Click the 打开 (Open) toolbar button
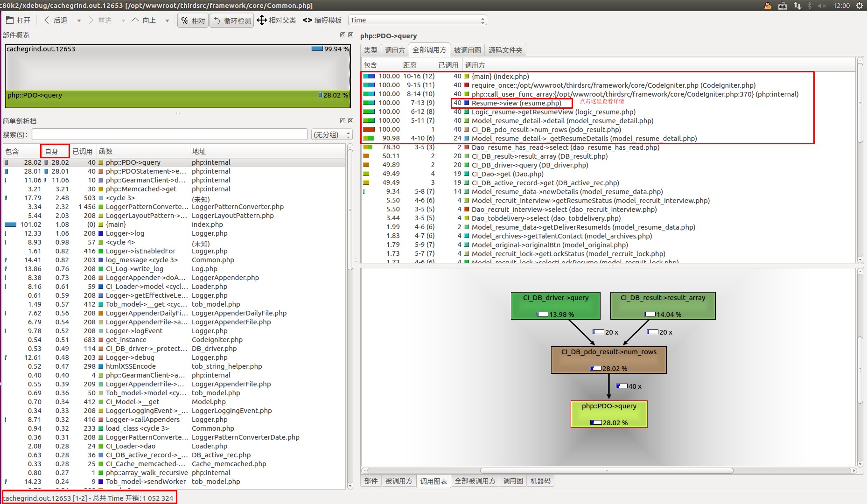Screen dimensions: 867x504 click(x=18, y=20)
